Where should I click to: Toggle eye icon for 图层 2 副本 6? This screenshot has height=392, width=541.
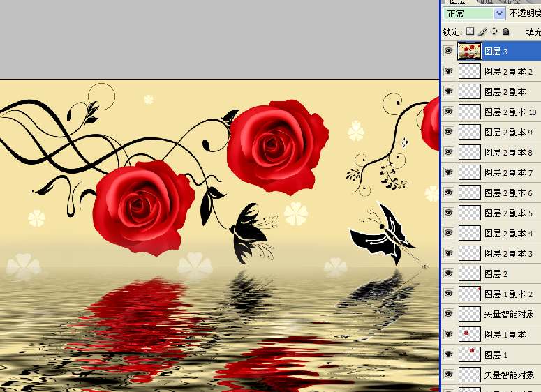click(x=448, y=193)
